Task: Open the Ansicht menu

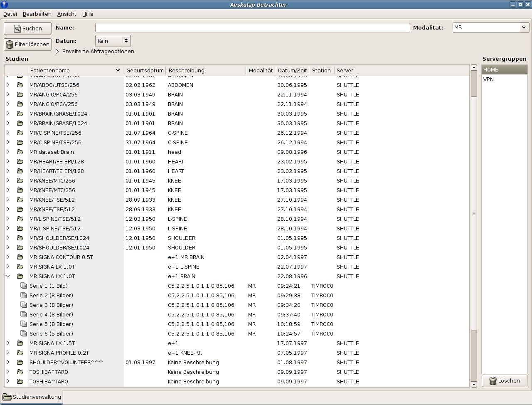Action: [x=66, y=14]
